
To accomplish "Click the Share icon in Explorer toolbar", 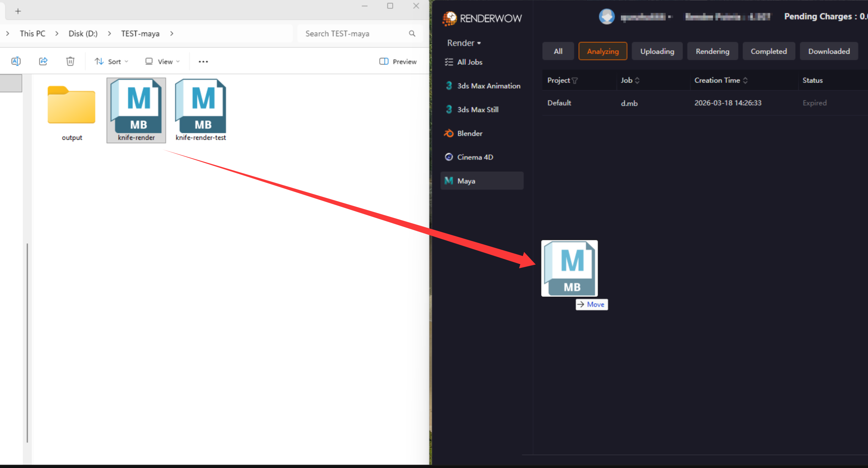I will (43, 61).
